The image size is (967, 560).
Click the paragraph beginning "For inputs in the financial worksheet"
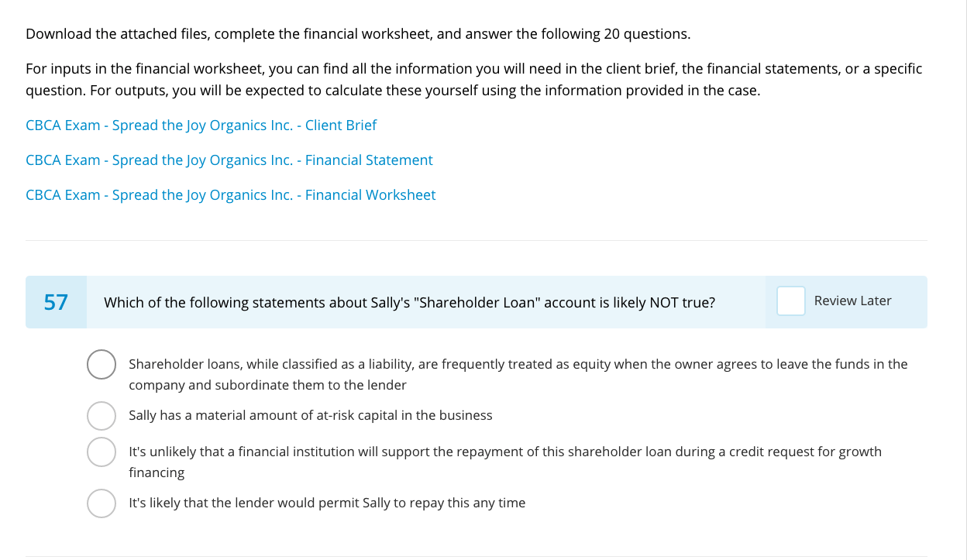pos(473,80)
